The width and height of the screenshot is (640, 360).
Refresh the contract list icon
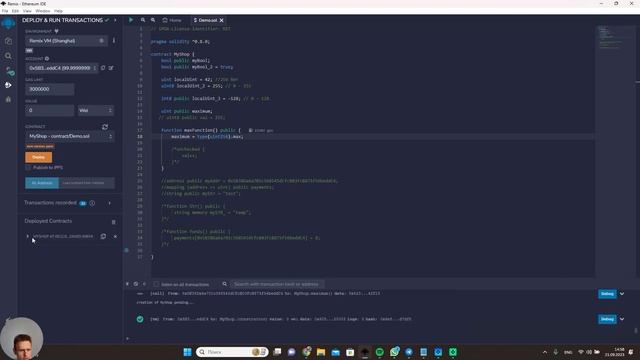[x=105, y=127]
